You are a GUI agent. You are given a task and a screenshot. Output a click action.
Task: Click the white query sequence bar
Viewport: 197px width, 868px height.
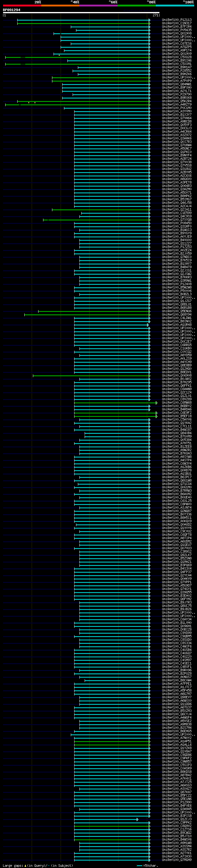pos(81,13)
